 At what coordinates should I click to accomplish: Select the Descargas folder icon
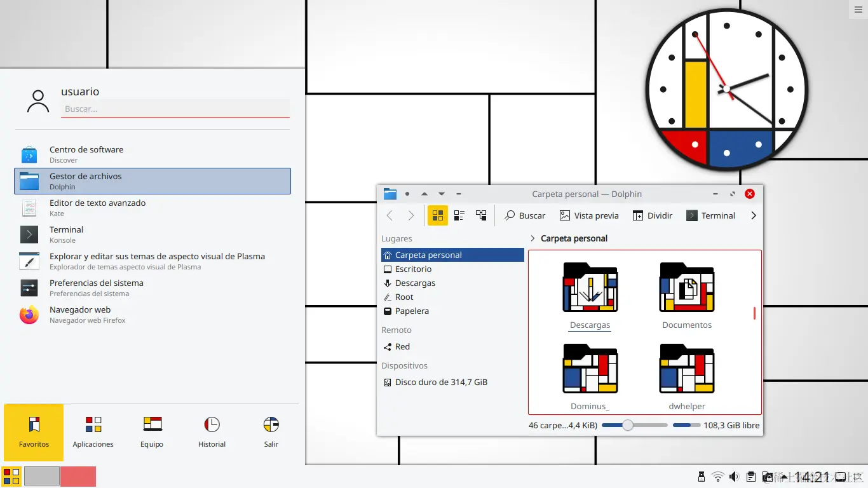pos(590,287)
